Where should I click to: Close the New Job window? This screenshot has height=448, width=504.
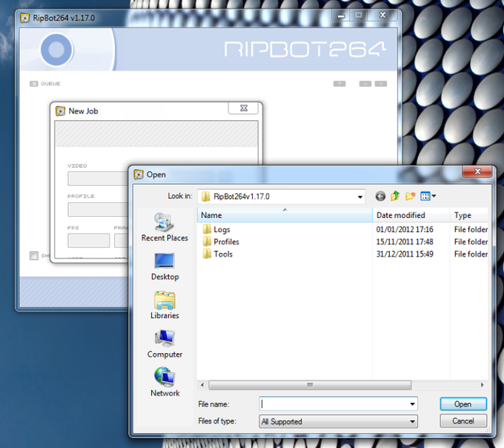click(243, 108)
